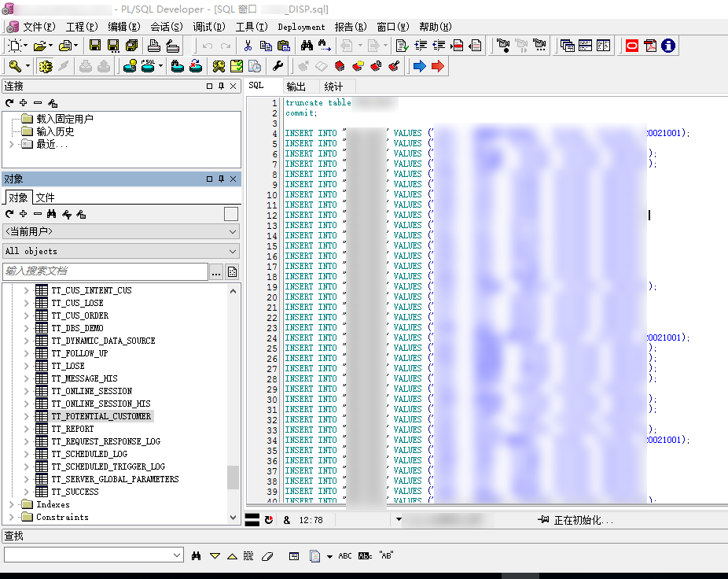
Task: Click the Cut scissors icon
Action: point(248,46)
